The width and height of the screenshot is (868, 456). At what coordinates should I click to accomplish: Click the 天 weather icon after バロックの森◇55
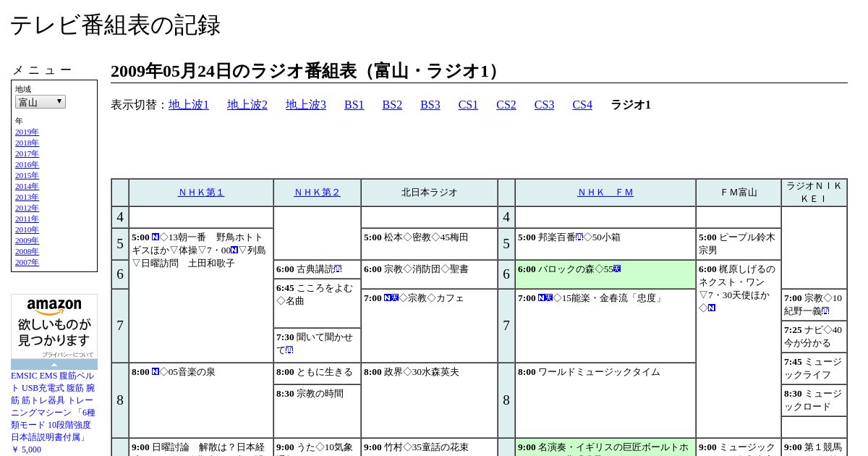click(617, 269)
